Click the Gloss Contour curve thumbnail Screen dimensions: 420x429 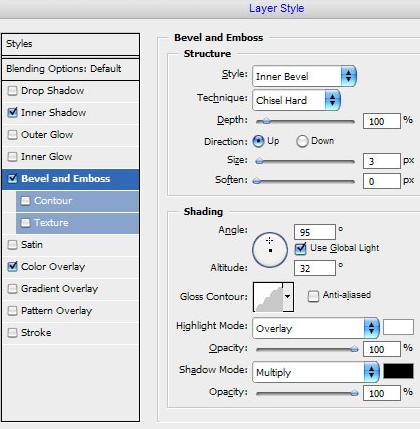pyautogui.click(x=268, y=297)
